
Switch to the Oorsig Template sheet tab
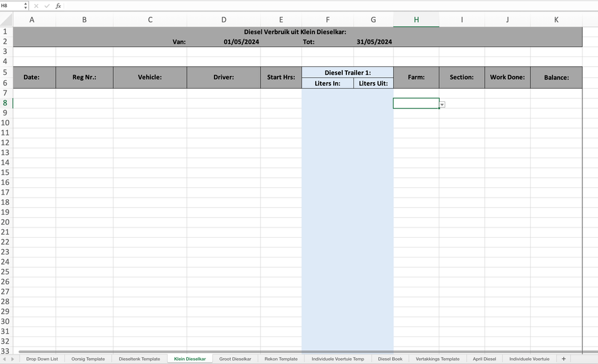tap(88, 359)
